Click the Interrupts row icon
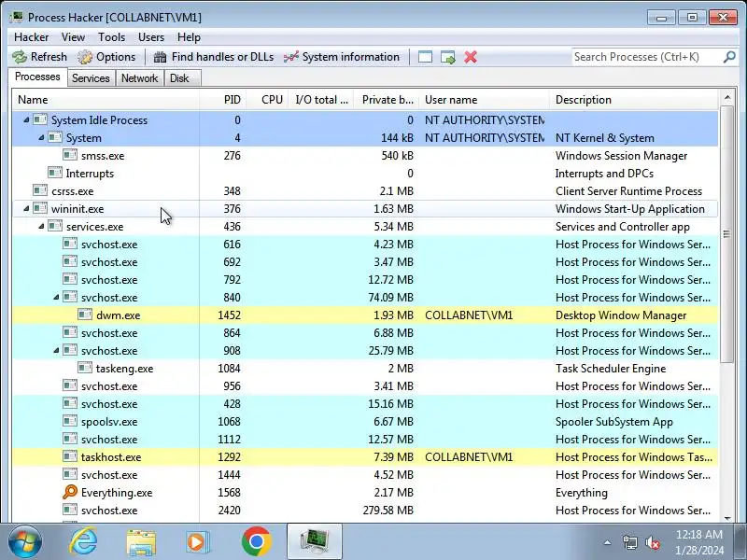The width and height of the screenshot is (747, 560). (55, 173)
